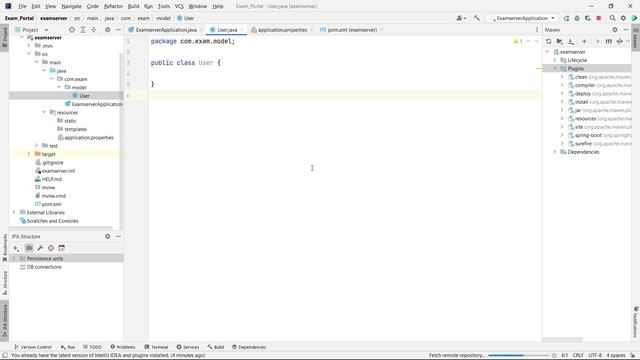Collapse all icon in Project panel

(x=93, y=30)
